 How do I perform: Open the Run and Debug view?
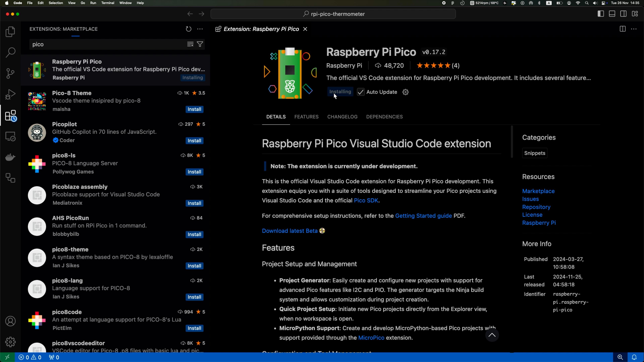pyautogui.click(x=10, y=94)
